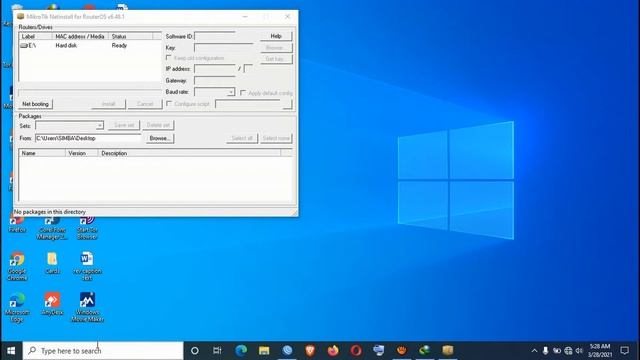The height and width of the screenshot is (360, 640).
Task: Click the Key input field
Action: (x=224, y=48)
